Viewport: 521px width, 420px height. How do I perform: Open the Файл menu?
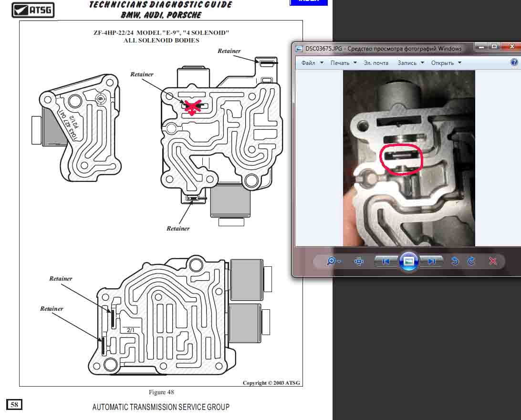pos(312,63)
